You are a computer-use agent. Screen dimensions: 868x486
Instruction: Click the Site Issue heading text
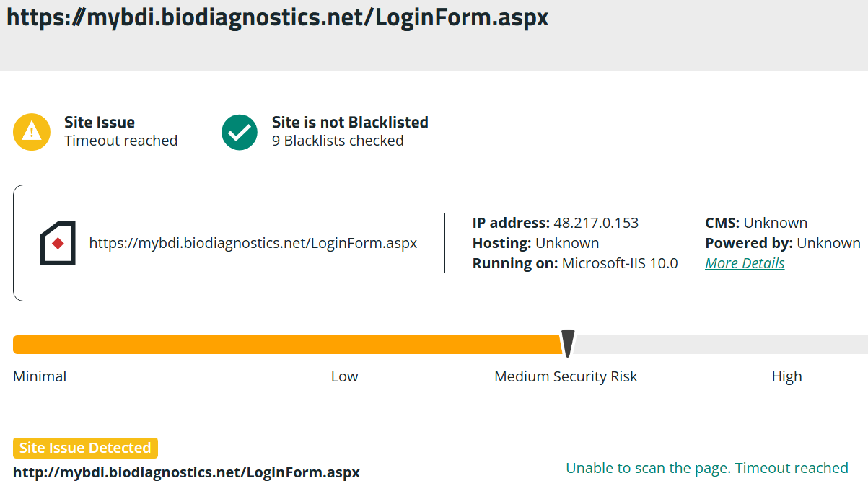point(100,123)
